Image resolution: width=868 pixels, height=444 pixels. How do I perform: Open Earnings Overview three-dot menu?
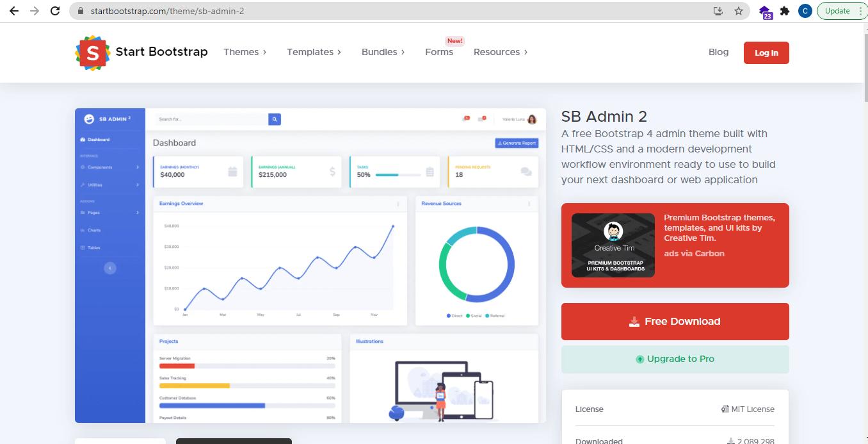tap(398, 204)
